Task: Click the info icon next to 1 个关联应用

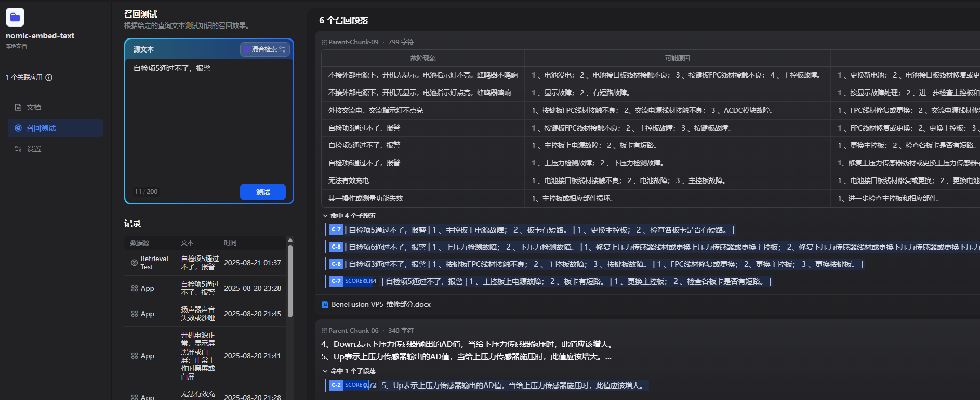Action: [49, 78]
